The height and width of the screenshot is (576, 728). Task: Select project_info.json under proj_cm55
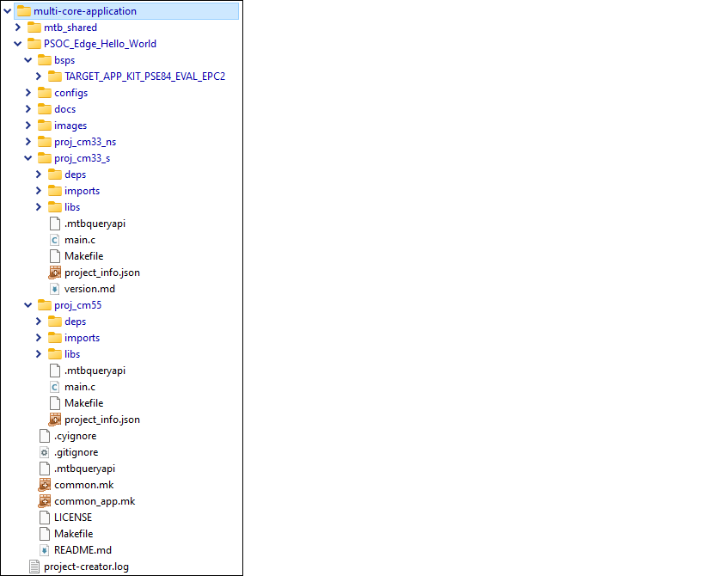[101, 420]
